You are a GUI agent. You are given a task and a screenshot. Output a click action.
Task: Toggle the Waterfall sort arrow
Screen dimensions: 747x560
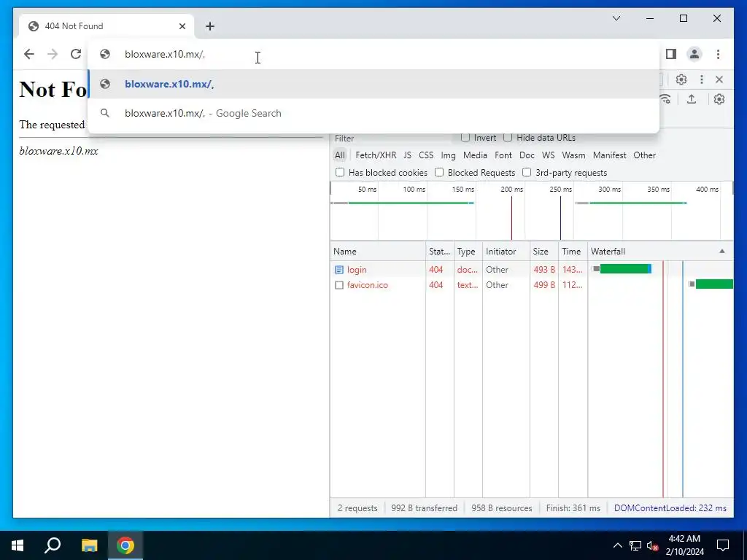721,252
